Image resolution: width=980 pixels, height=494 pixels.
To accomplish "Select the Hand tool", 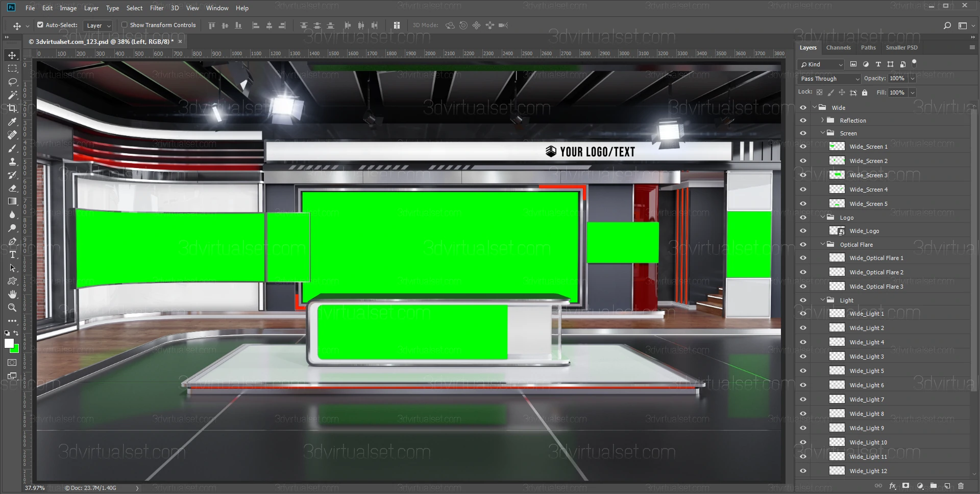I will coord(12,294).
